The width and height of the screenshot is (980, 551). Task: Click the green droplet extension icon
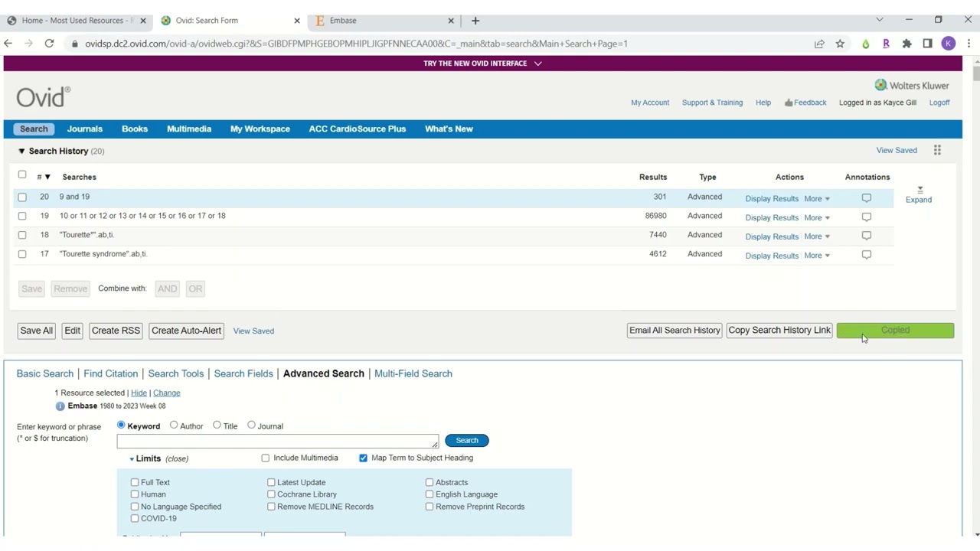tap(866, 44)
